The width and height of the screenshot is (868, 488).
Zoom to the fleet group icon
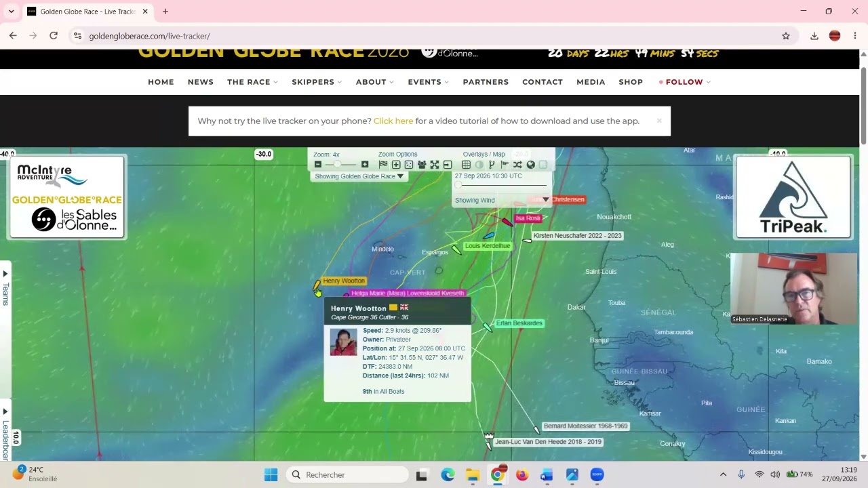(422, 165)
